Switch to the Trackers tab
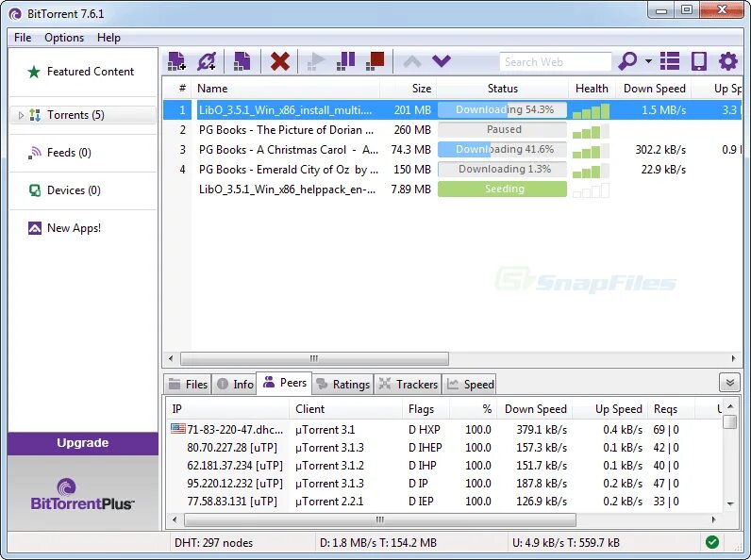751x560 pixels. pos(408,385)
